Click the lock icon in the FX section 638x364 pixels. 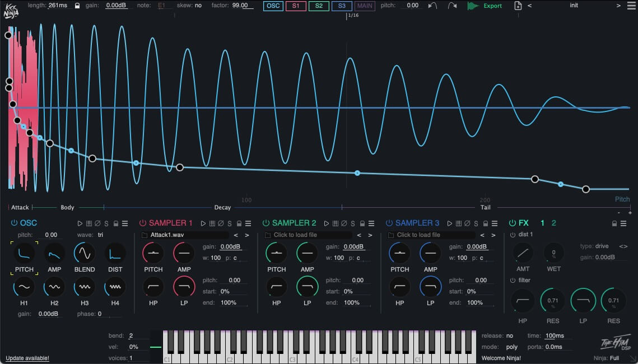614,223
